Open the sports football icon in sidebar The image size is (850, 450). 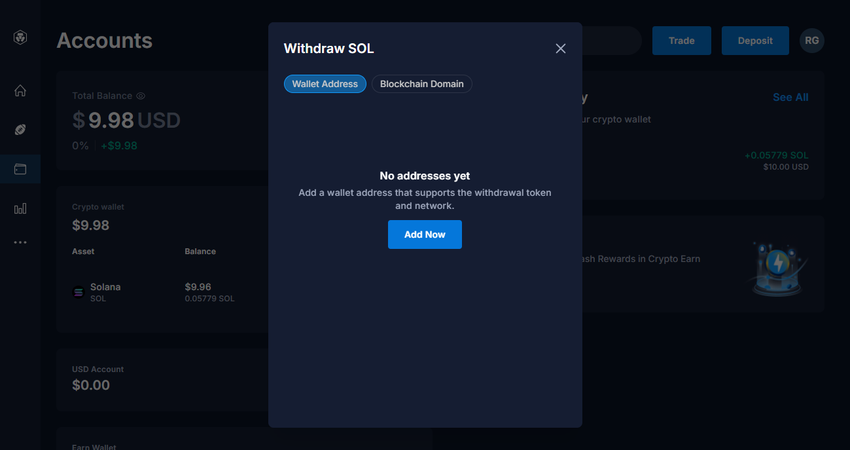pos(20,130)
